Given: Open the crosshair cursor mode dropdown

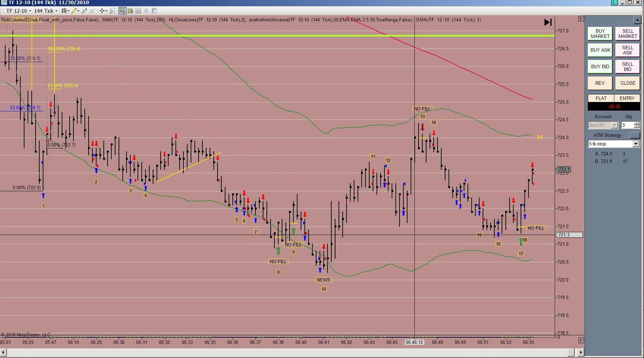Looking at the screenshot, I should click(x=103, y=11).
